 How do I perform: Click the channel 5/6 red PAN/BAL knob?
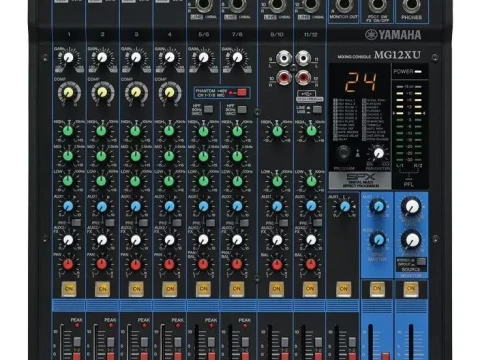pyautogui.click(x=203, y=264)
